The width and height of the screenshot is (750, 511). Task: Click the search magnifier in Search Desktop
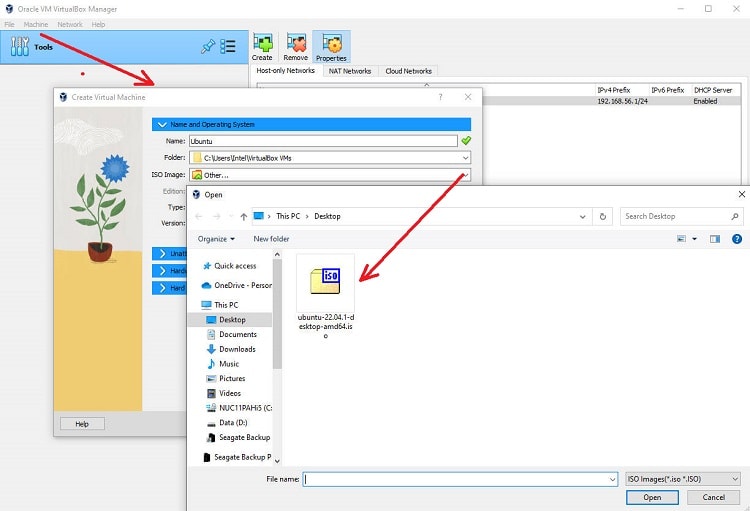(x=734, y=216)
